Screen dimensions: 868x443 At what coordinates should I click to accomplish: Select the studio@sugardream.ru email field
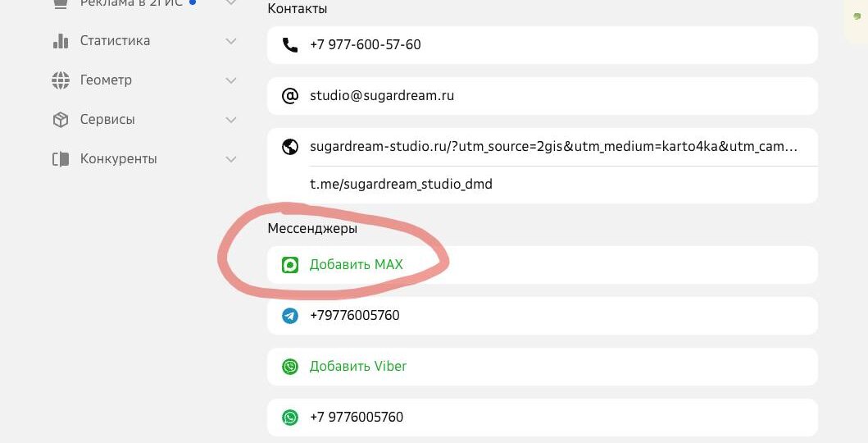(542, 96)
